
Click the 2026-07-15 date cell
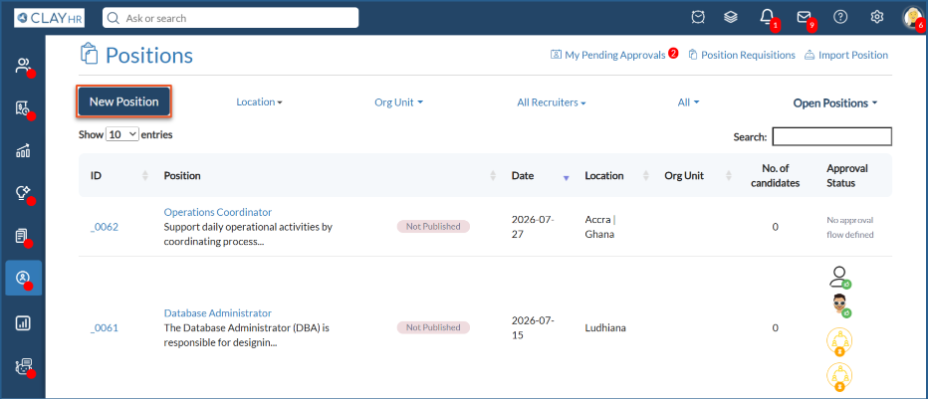[533, 328]
